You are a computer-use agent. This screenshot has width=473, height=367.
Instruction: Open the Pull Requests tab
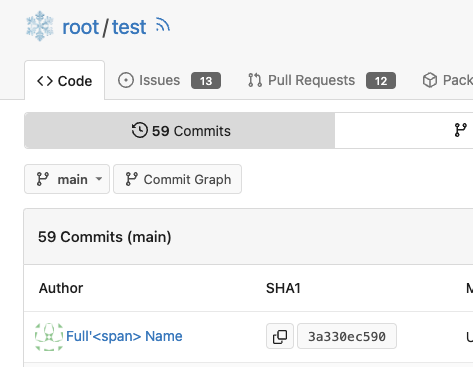(x=322, y=80)
